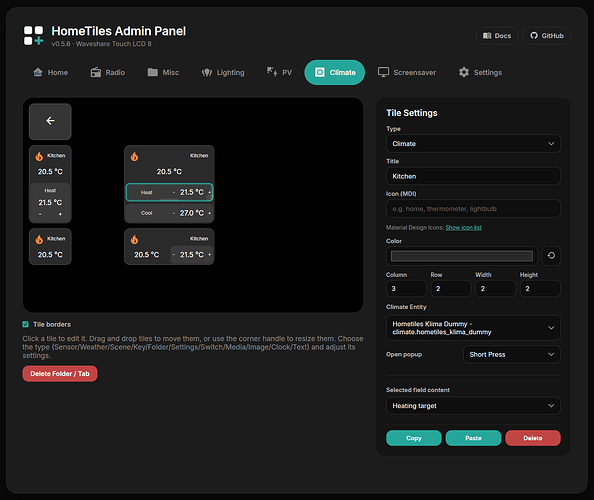The width and height of the screenshot is (594, 500).
Task: Click the Paste button
Action: click(x=473, y=438)
